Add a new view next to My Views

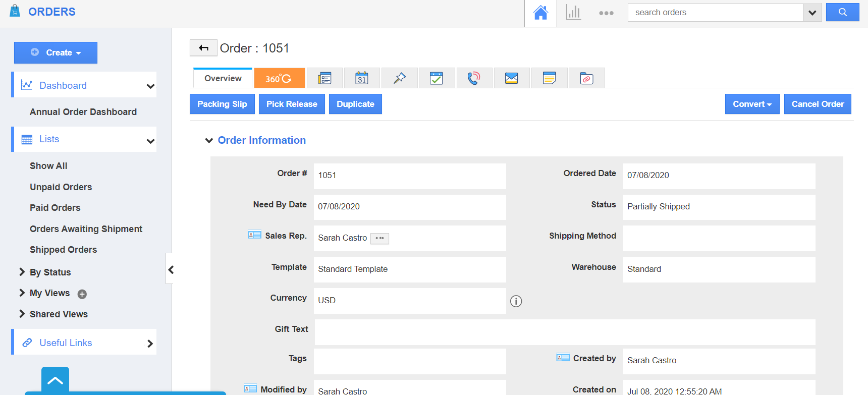click(x=82, y=294)
